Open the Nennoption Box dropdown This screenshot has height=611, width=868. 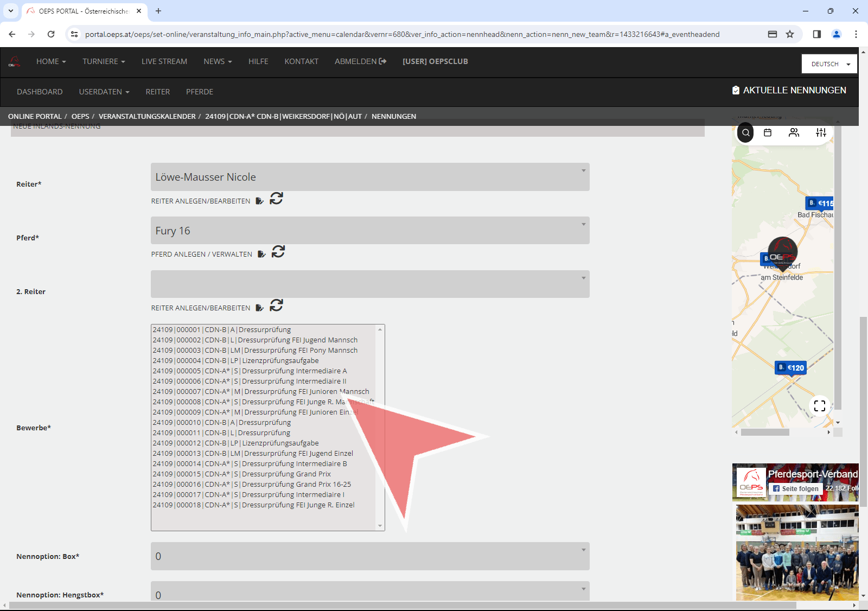click(x=369, y=556)
